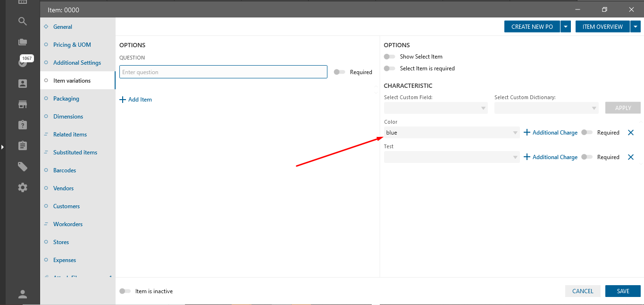Click the user profile icon at bottom-left

tap(22, 294)
